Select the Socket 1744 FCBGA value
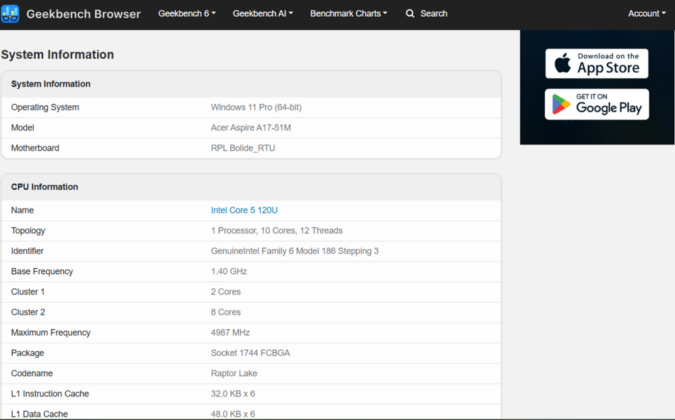This screenshot has width=675, height=420. [251, 353]
